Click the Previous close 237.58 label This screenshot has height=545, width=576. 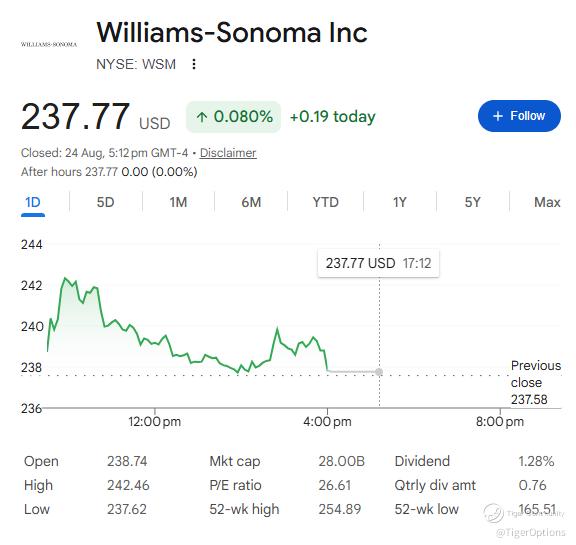536,382
